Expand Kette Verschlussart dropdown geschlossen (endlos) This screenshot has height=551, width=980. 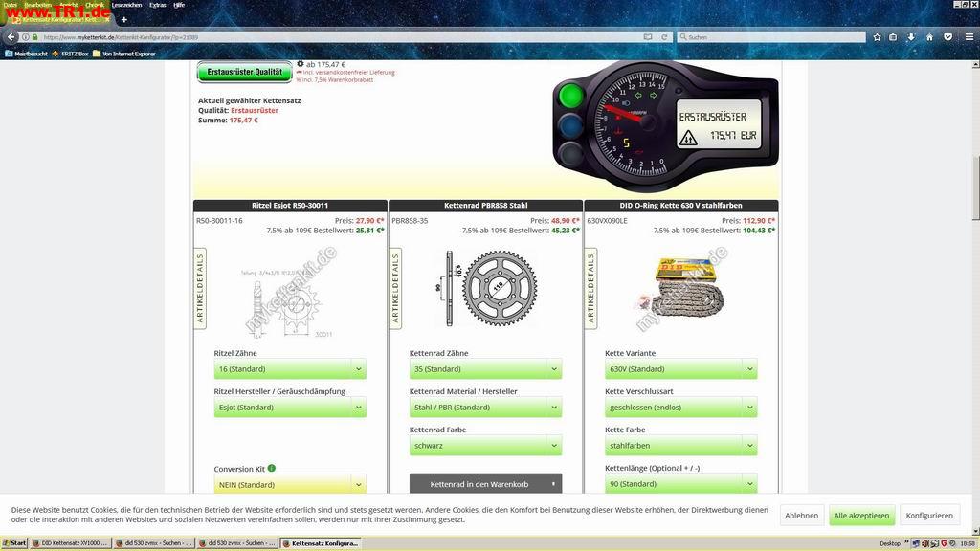pyautogui.click(x=681, y=408)
